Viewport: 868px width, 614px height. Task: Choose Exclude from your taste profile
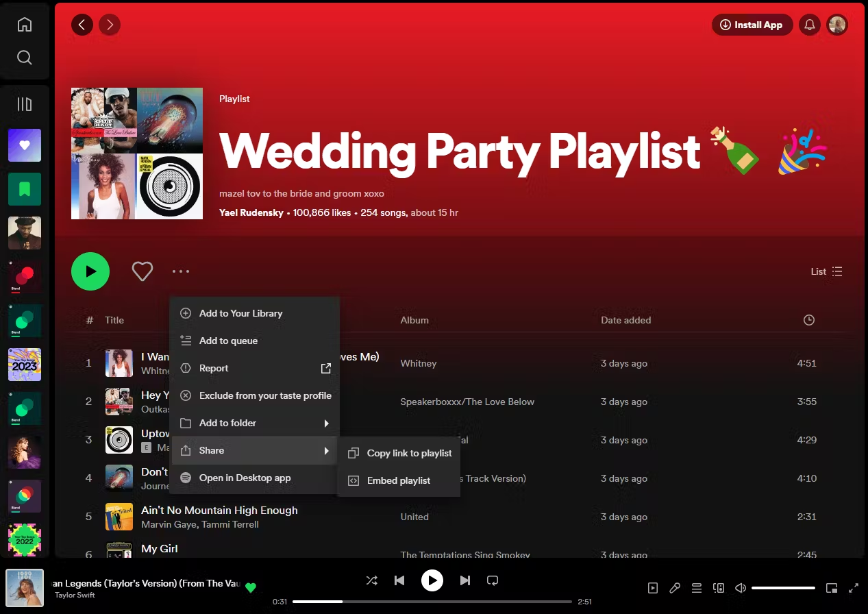pyautogui.click(x=255, y=395)
